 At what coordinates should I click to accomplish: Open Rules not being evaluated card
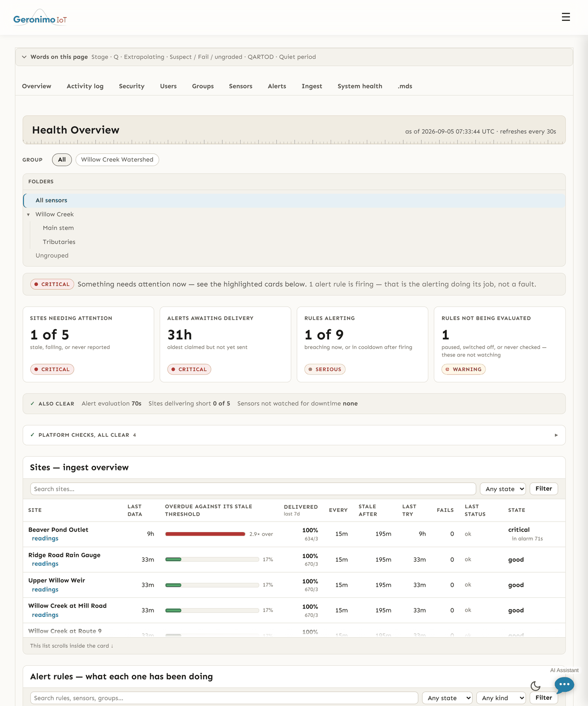[x=500, y=344]
